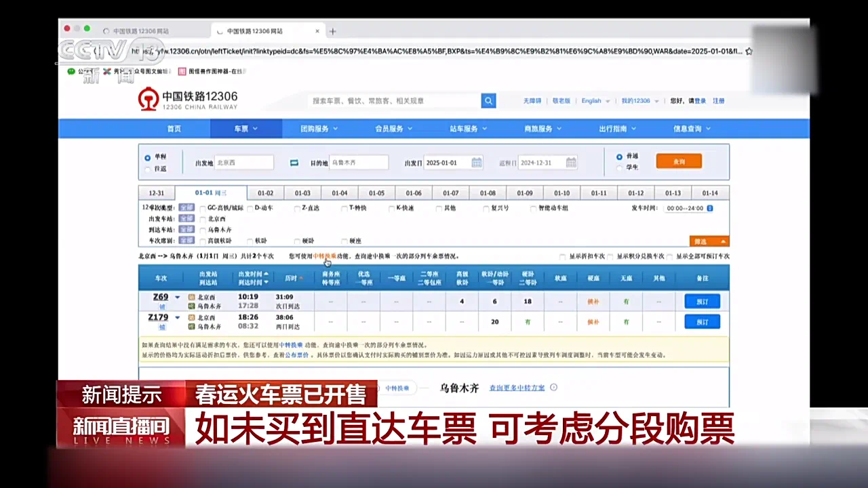This screenshot has width=868, height=488.
Task: Open the 查询更多中转方案 link
Action: pyautogui.click(x=517, y=387)
